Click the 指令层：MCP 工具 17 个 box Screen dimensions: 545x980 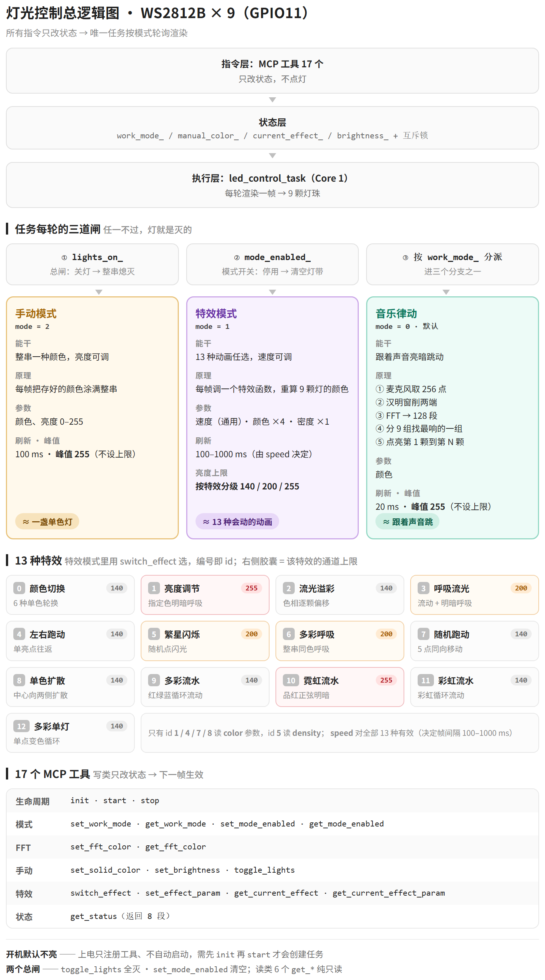272,71
